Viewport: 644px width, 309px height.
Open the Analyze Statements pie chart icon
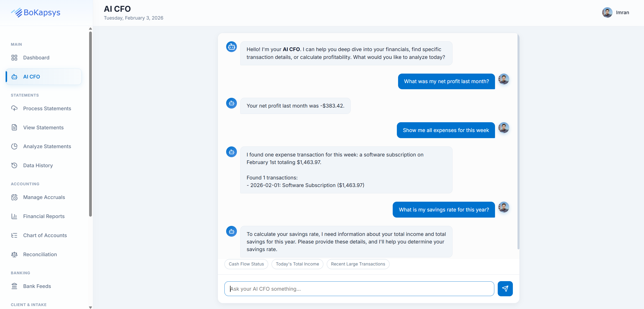[x=14, y=146]
